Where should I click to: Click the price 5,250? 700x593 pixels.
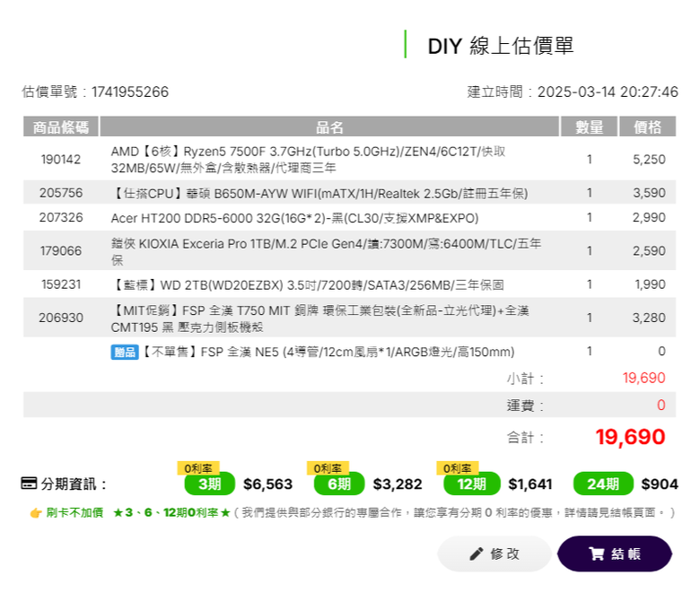[649, 160]
